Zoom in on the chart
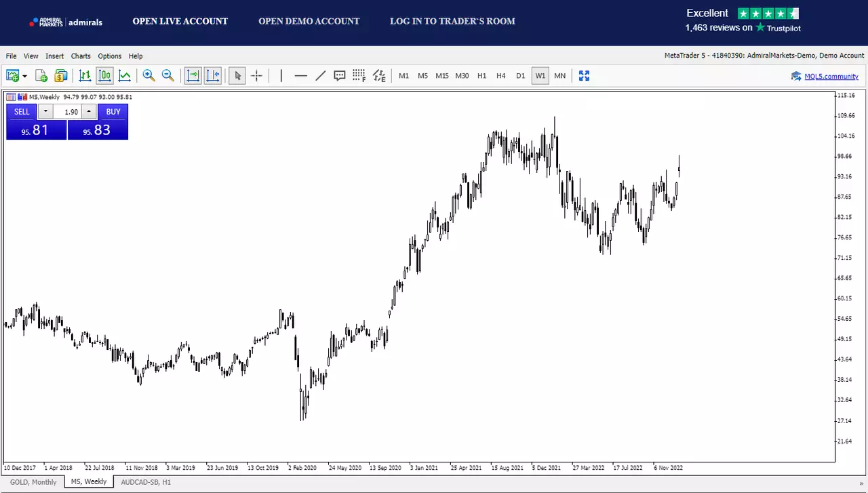This screenshot has height=493, width=868. [x=149, y=76]
